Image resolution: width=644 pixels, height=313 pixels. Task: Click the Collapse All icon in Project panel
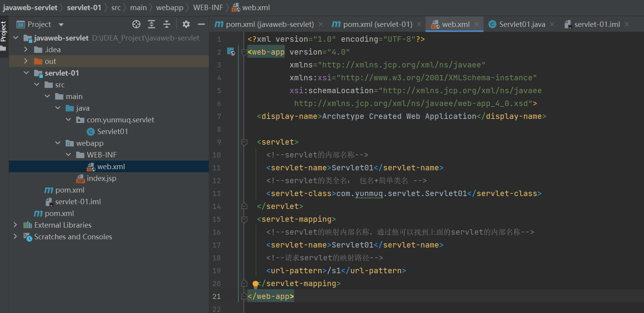pyautogui.click(x=167, y=24)
